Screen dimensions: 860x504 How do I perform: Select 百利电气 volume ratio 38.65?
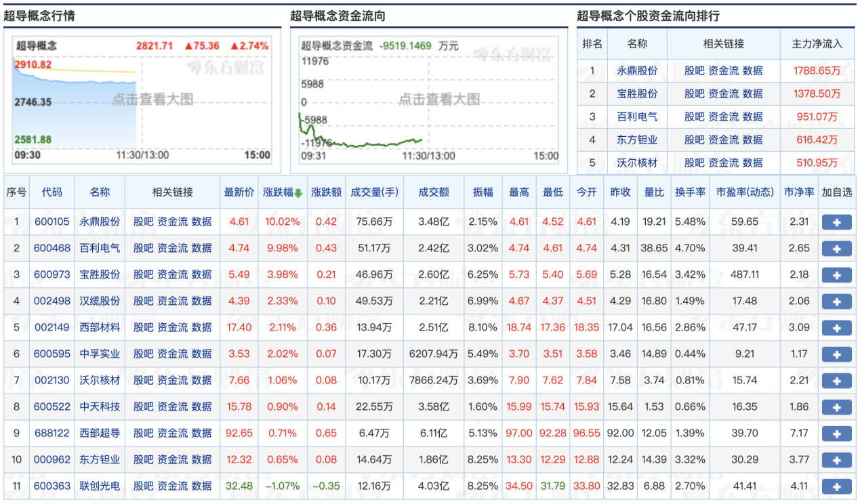pyautogui.click(x=655, y=248)
